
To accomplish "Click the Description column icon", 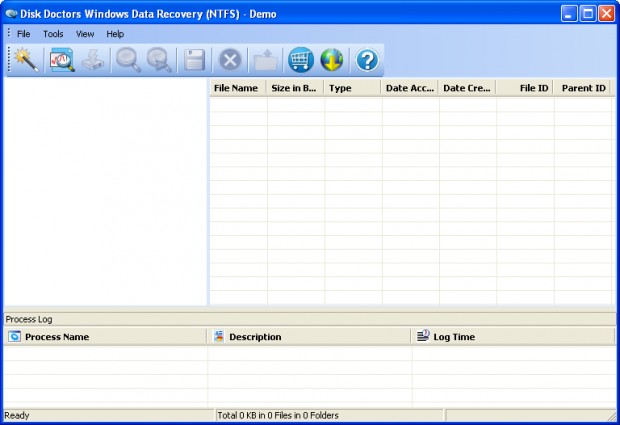I will click(x=219, y=336).
